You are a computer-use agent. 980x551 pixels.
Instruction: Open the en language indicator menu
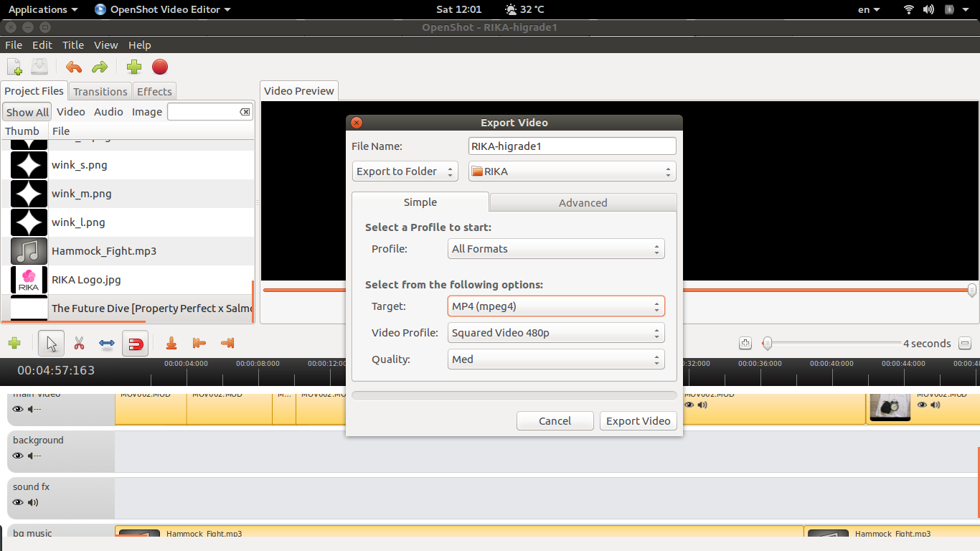pos(869,9)
